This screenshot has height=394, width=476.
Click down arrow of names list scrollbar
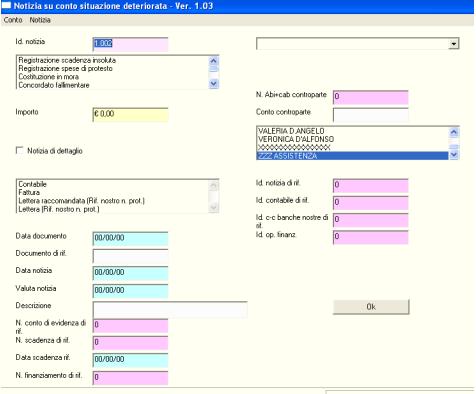coord(454,154)
